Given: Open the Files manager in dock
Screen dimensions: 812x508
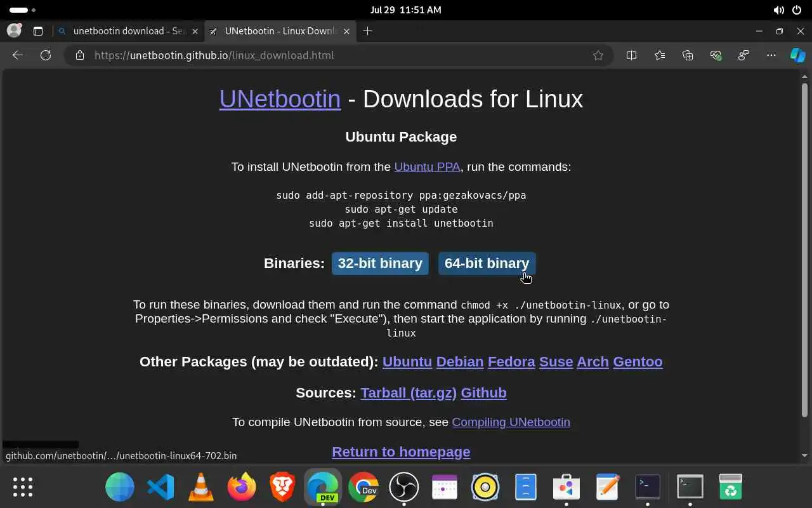Looking at the screenshot, I should [x=526, y=487].
